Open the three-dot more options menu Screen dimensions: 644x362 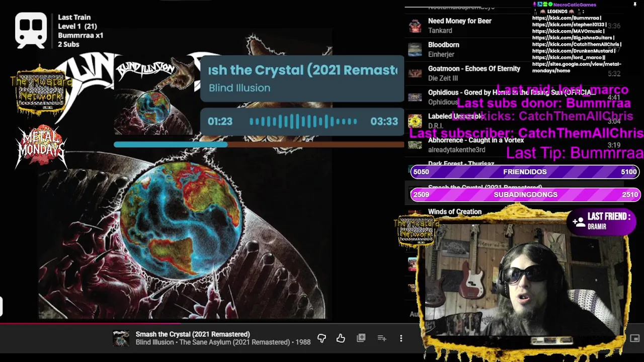point(401,338)
